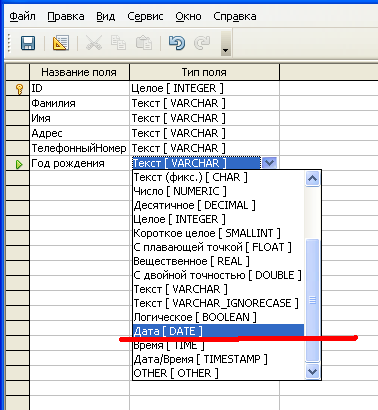Click the dropdown list scroll down arrow

(x=312, y=371)
